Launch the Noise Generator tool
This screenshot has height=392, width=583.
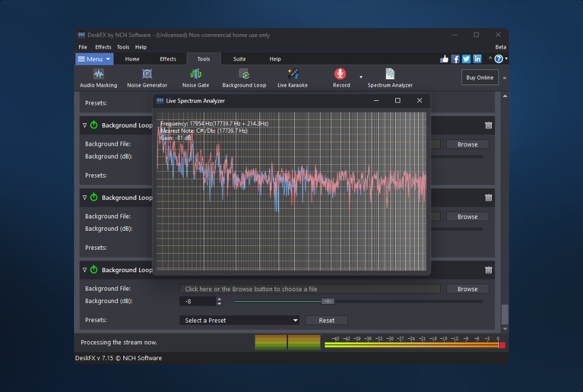tap(147, 78)
